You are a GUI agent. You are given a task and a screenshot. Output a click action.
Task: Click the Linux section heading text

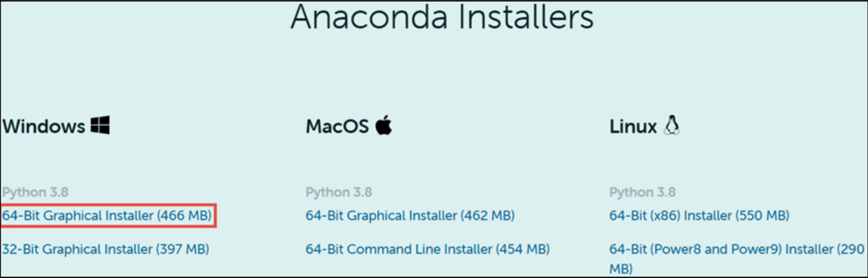tap(633, 127)
